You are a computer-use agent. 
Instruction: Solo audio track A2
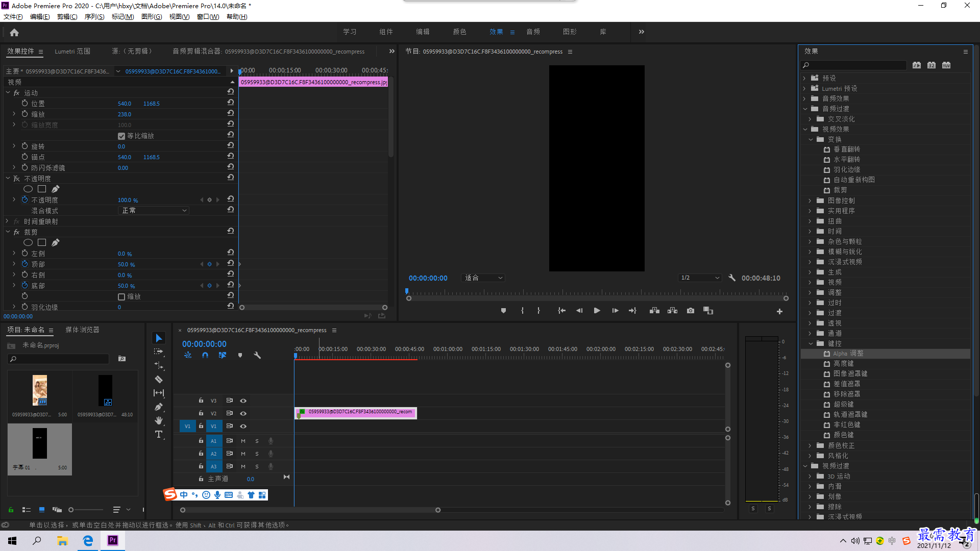(x=257, y=454)
